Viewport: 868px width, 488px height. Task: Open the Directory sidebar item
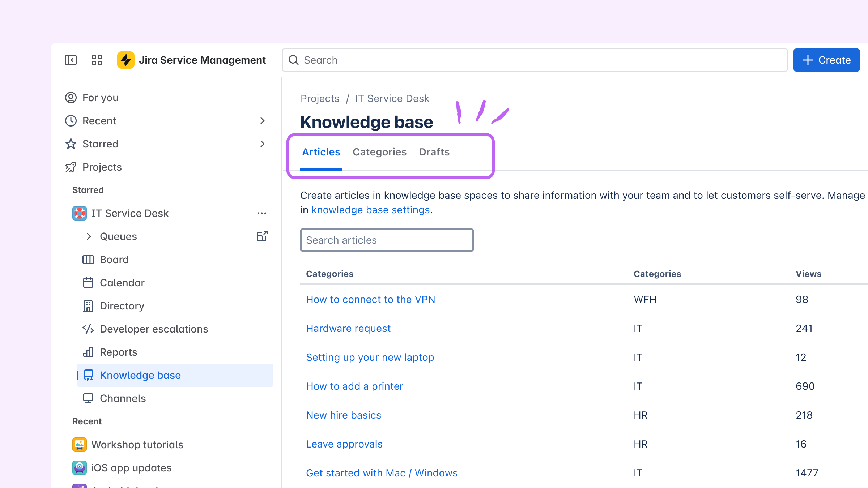[122, 306]
